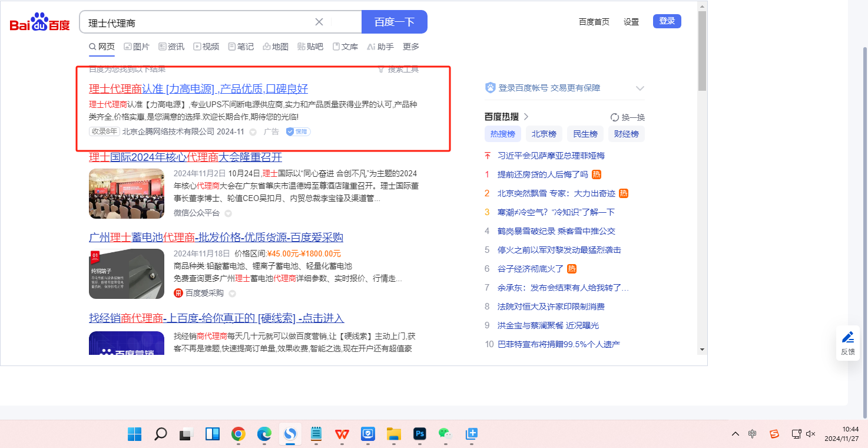Viewport: 868px width, 448px height.
Task: Click the 保障 shield badge on ad result
Action: (x=298, y=131)
